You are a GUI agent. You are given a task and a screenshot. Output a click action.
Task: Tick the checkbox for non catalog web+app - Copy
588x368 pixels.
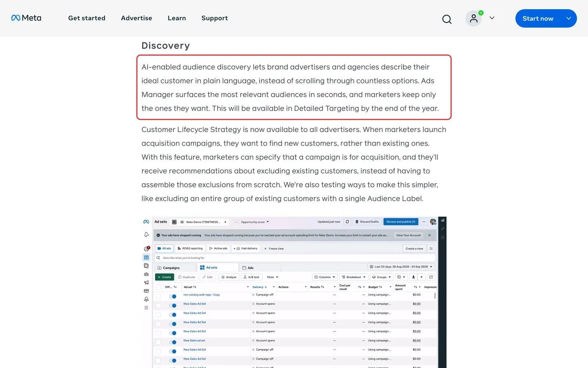158,296
